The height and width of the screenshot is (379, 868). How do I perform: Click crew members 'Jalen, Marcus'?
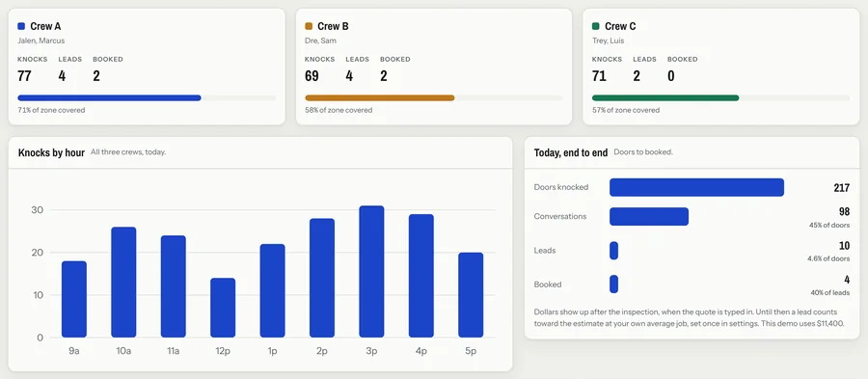pos(41,41)
